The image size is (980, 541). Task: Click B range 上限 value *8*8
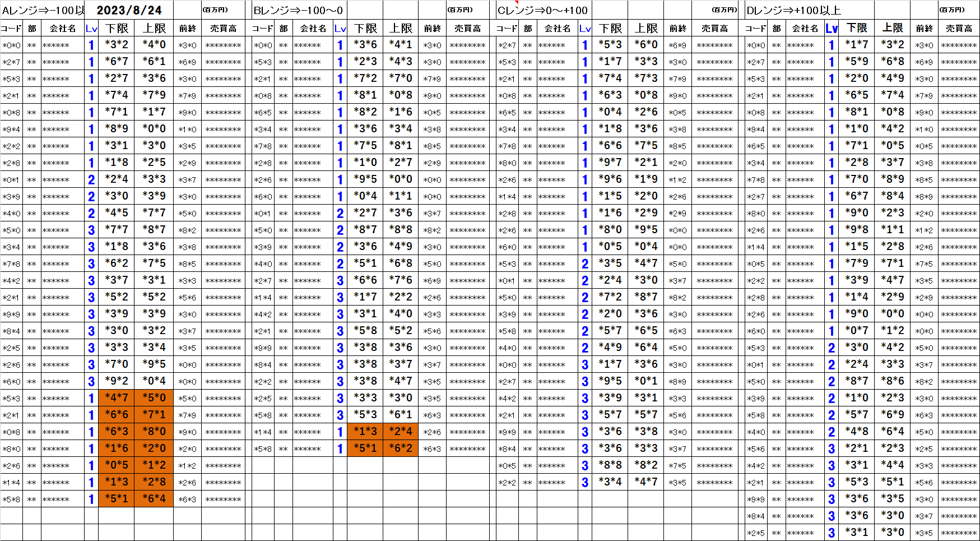tap(401, 230)
